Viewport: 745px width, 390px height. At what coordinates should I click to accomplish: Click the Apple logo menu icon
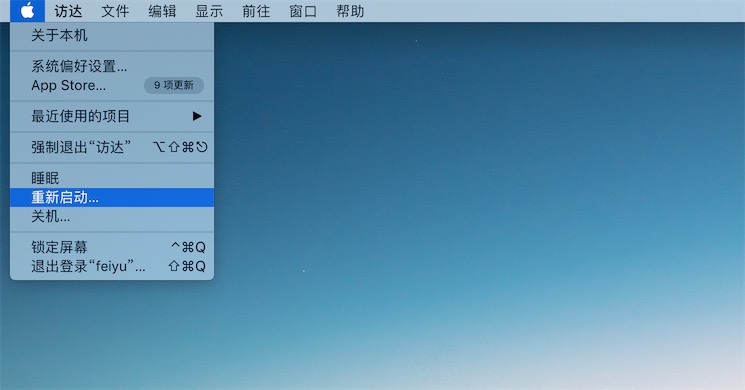28,10
